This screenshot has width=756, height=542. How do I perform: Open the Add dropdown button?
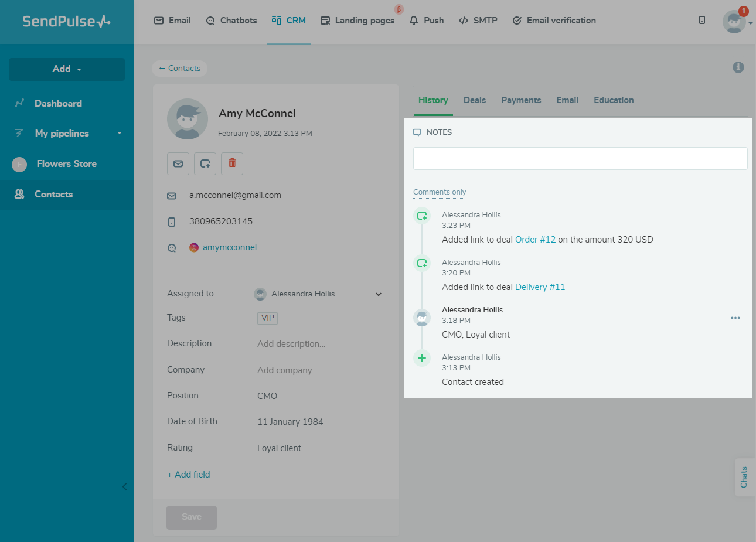(x=67, y=69)
